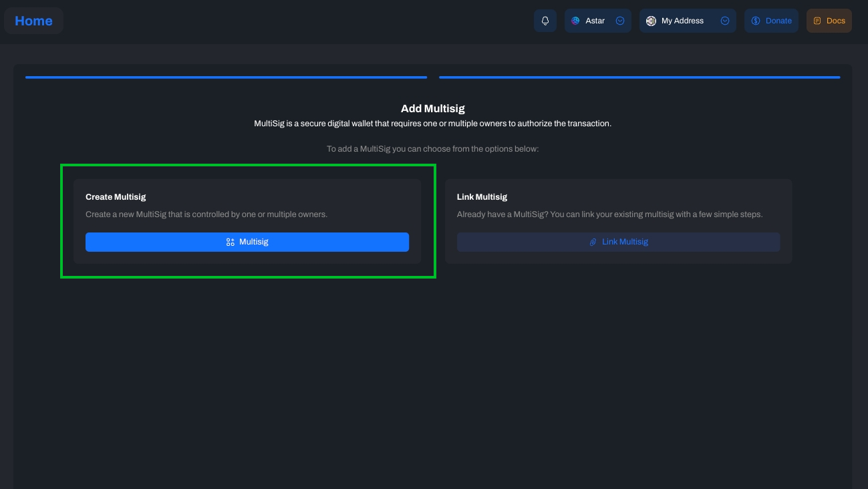
Task: Click the My Address identicon avatar
Action: pos(651,21)
